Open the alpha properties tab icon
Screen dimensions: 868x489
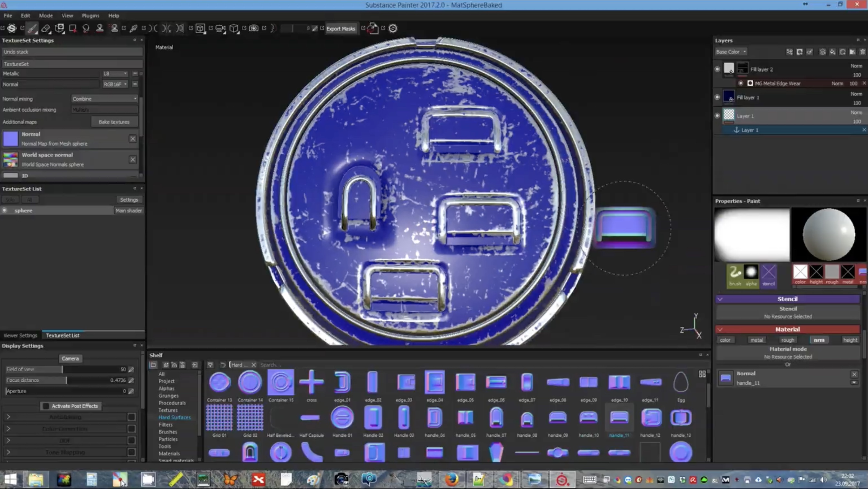751,276
